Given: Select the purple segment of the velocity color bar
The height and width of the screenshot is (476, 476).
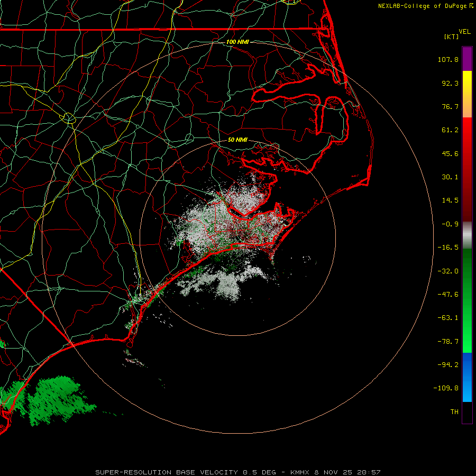Looking at the screenshot, I should point(467,59).
